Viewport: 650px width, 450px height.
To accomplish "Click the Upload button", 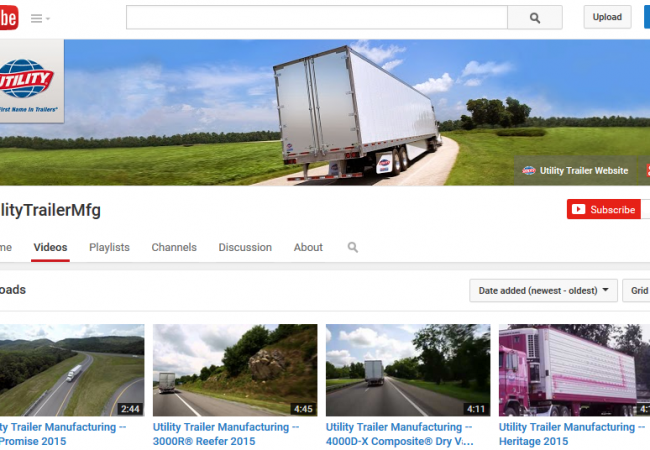I will pyautogui.click(x=607, y=17).
